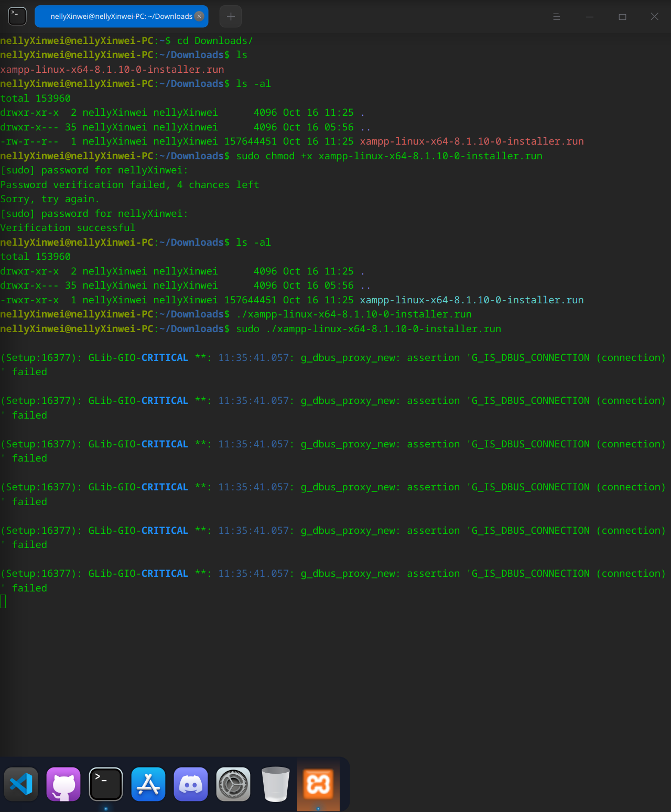
Task: Click the XAMPP installer dock icon
Action: click(x=318, y=784)
